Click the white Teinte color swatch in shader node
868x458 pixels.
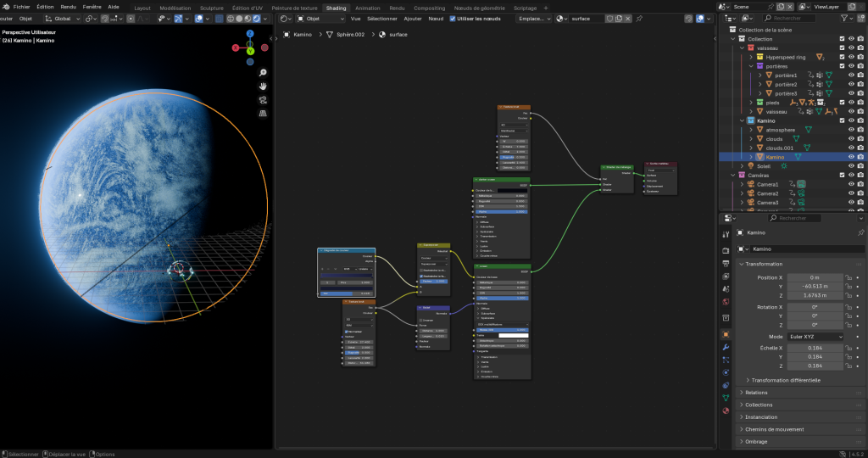pos(513,335)
